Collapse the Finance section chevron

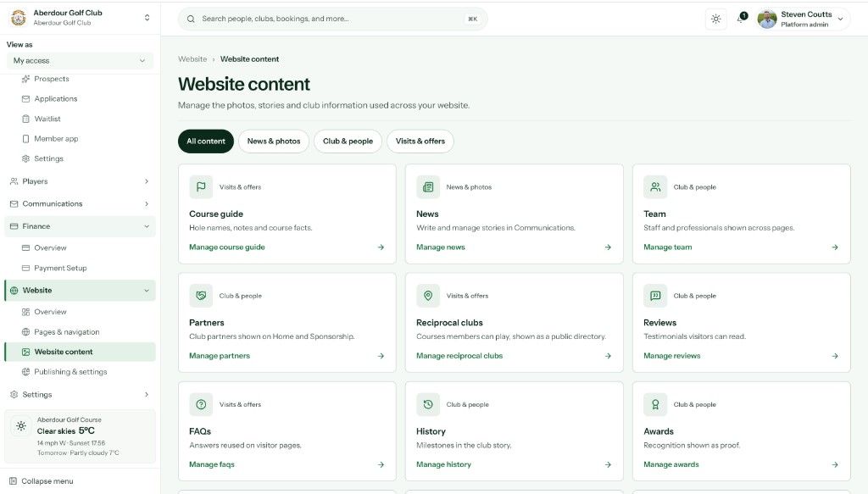(147, 226)
